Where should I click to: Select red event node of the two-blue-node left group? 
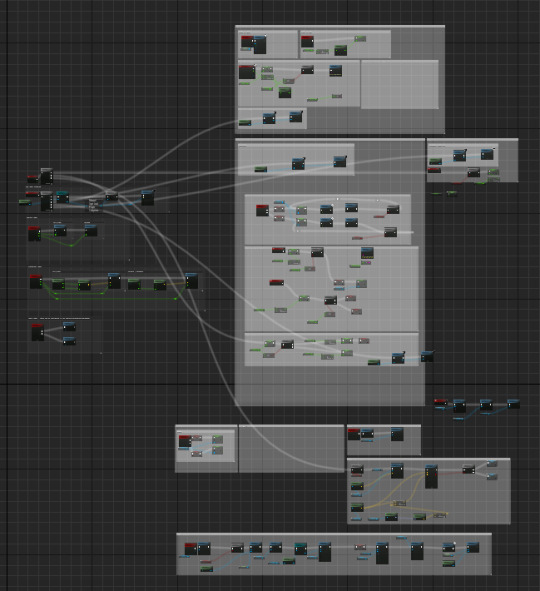pyautogui.click(x=34, y=233)
